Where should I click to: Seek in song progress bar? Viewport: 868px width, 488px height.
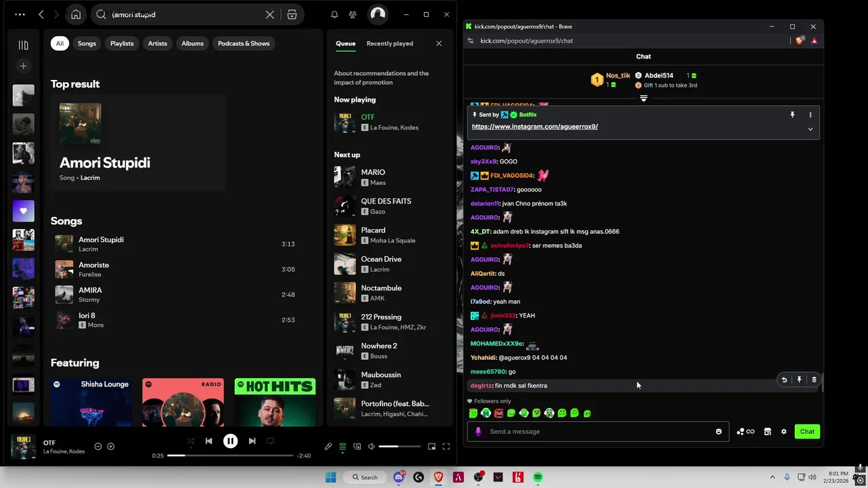tap(231, 455)
